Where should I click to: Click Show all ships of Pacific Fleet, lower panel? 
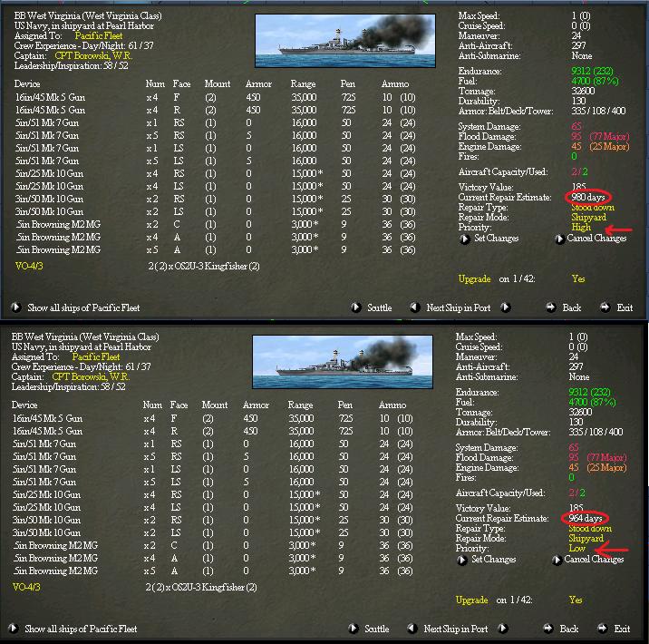coord(81,629)
